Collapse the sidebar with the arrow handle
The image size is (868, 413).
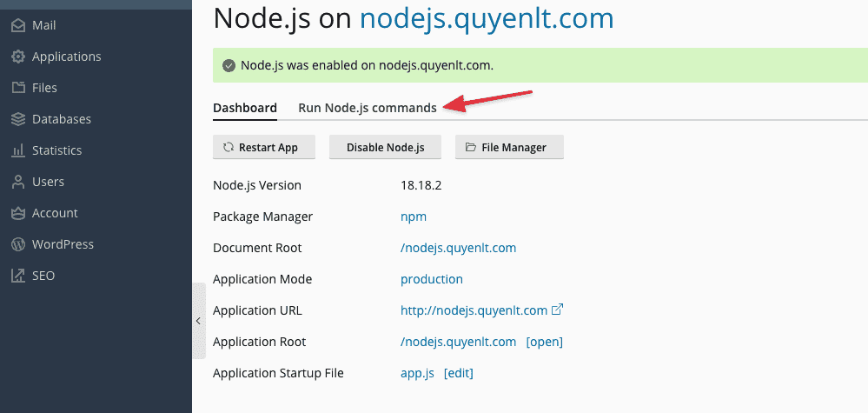pos(198,321)
